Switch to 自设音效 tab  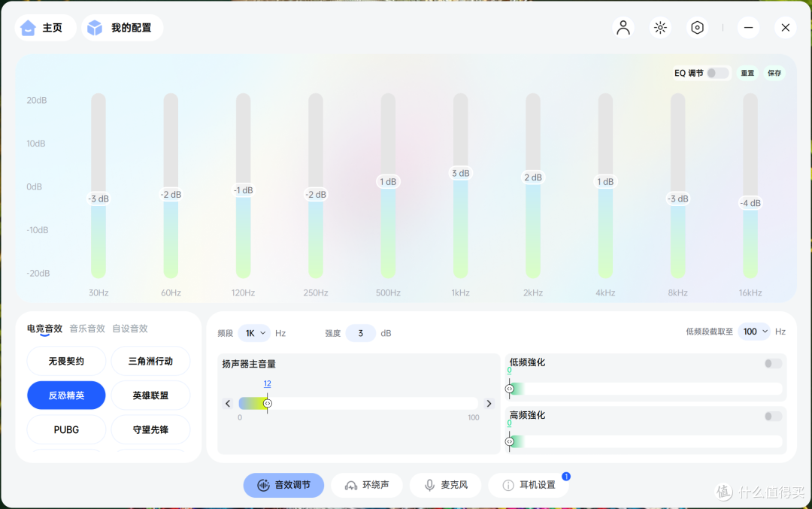tap(130, 329)
